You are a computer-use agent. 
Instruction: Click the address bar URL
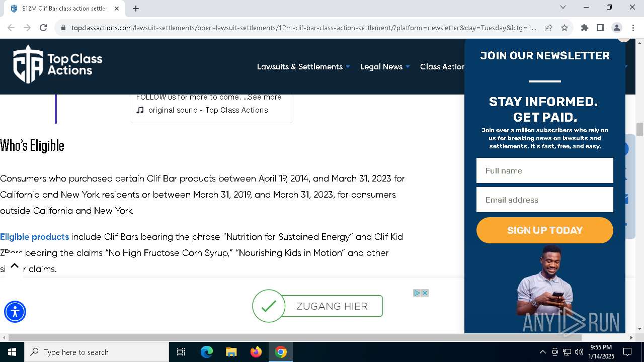coord(304,28)
